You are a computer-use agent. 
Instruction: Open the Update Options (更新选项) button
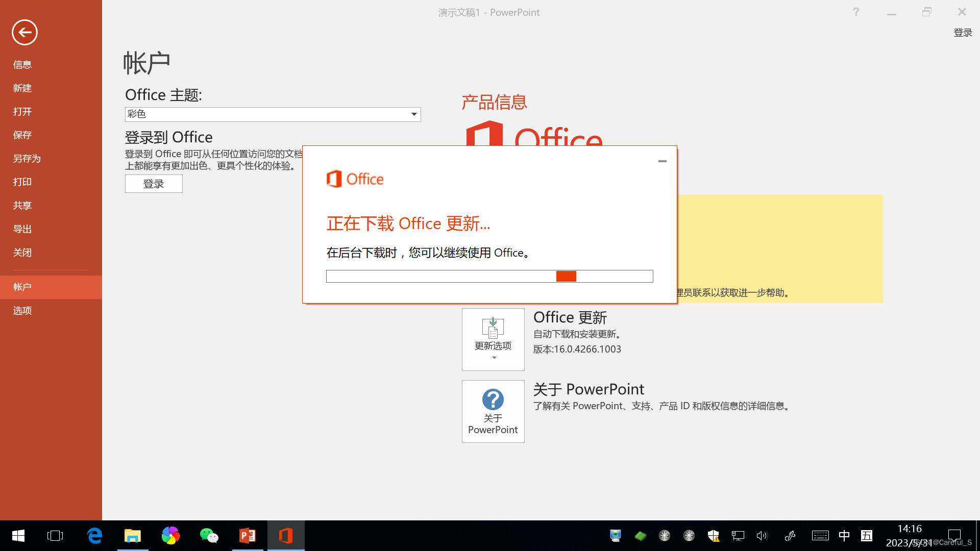[493, 339]
